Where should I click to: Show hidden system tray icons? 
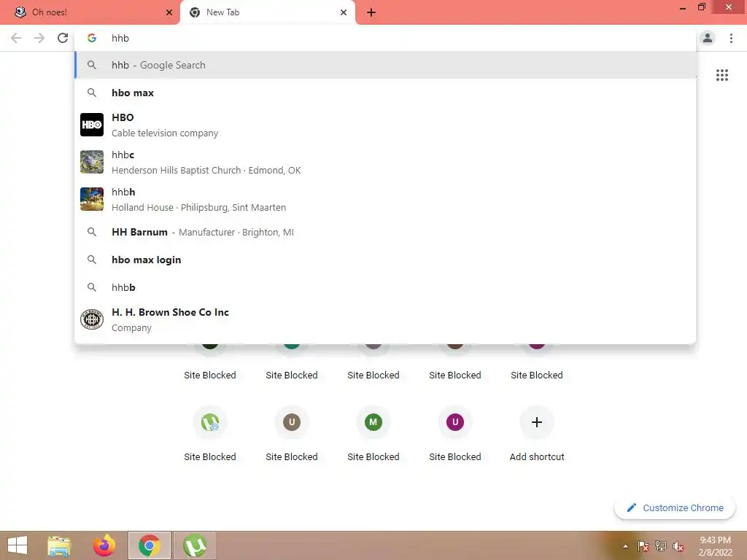point(625,546)
